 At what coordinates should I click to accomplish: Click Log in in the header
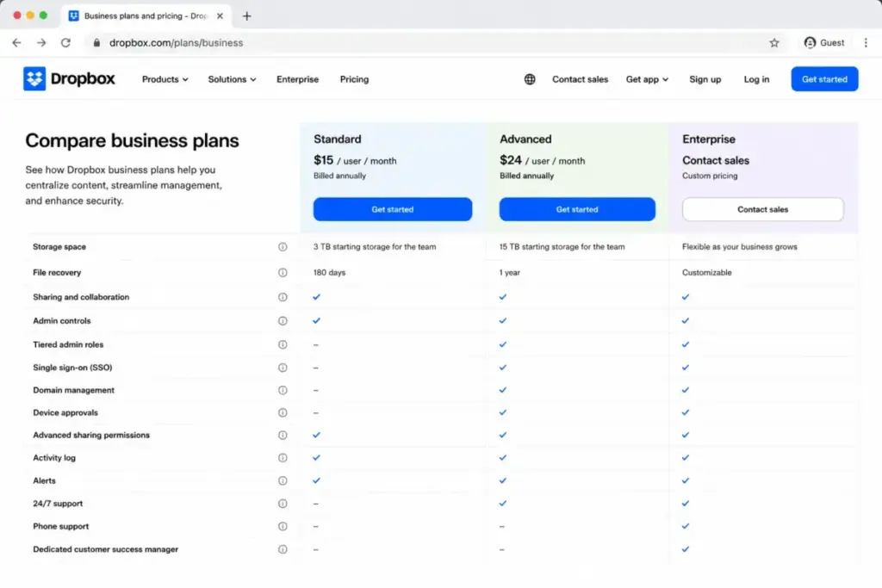756,79
